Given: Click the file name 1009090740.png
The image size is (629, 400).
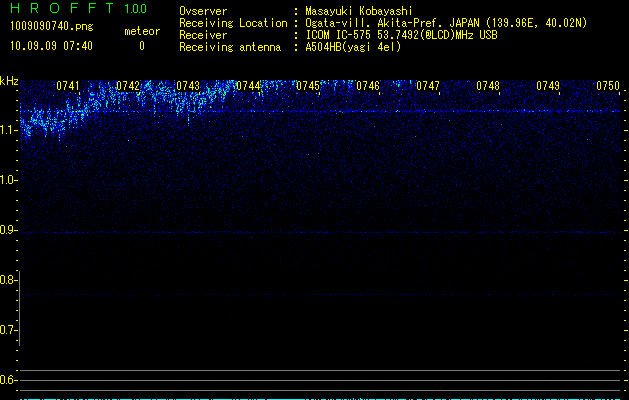Looking at the screenshot, I should [51, 26].
